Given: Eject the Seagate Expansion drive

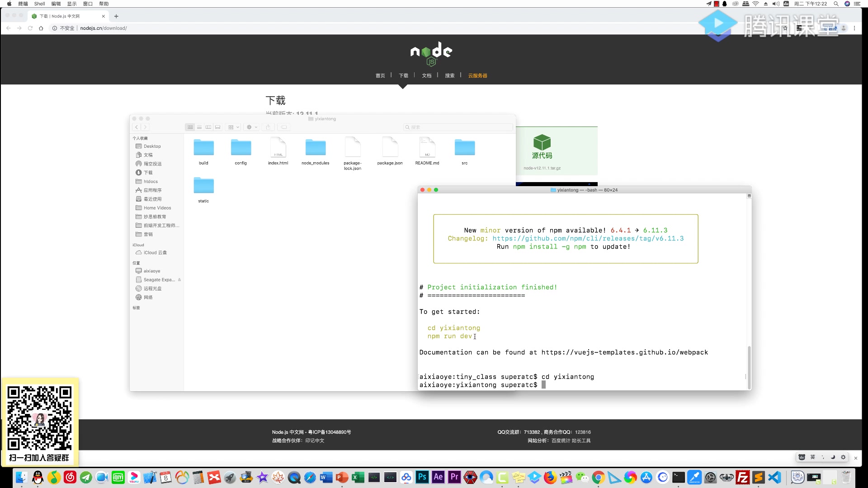Looking at the screenshot, I should tap(179, 280).
